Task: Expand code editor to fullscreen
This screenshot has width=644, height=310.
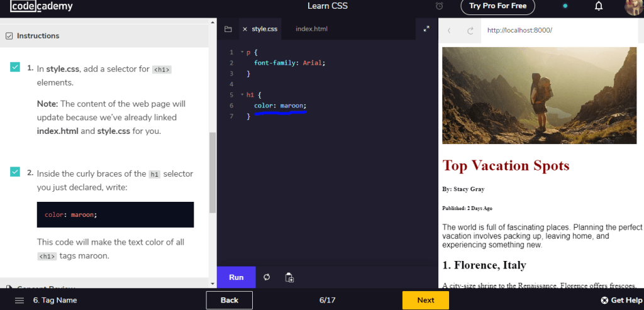Action: [426, 29]
